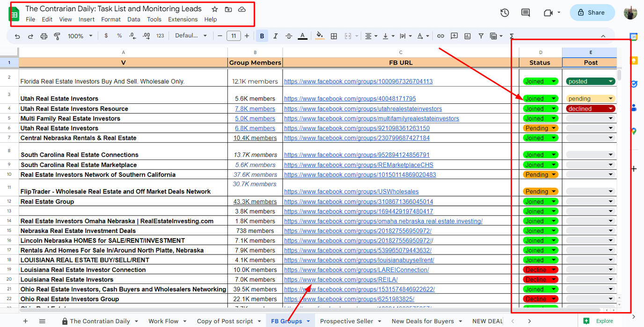Click the Redo icon in the toolbar

pos(30,36)
